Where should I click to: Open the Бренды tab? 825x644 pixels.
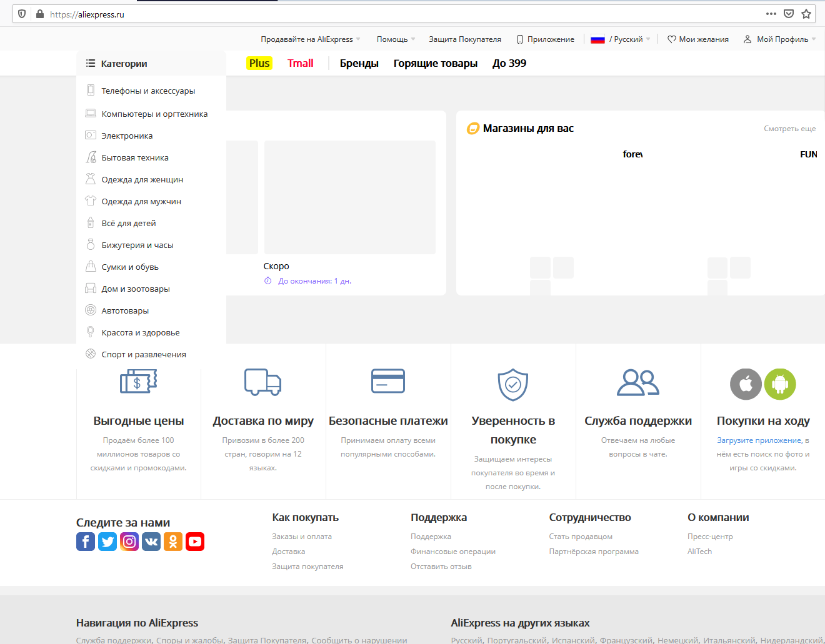tap(359, 63)
